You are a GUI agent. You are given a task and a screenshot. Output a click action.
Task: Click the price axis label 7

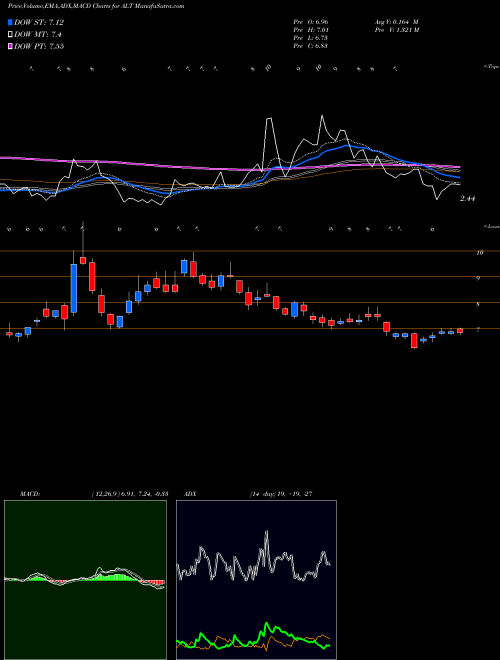(478, 330)
